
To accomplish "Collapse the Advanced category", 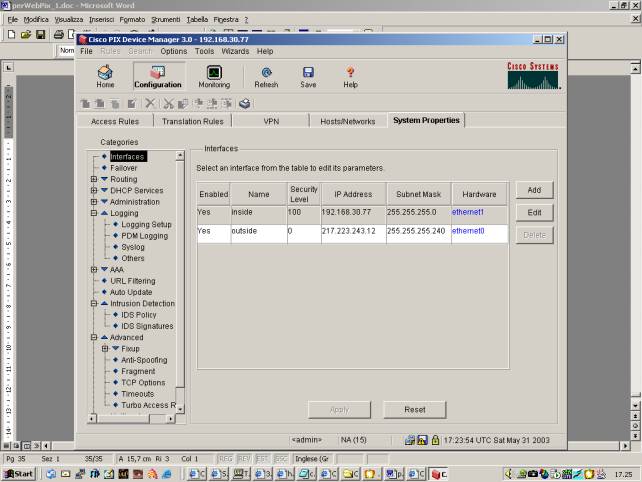I will tap(94, 337).
